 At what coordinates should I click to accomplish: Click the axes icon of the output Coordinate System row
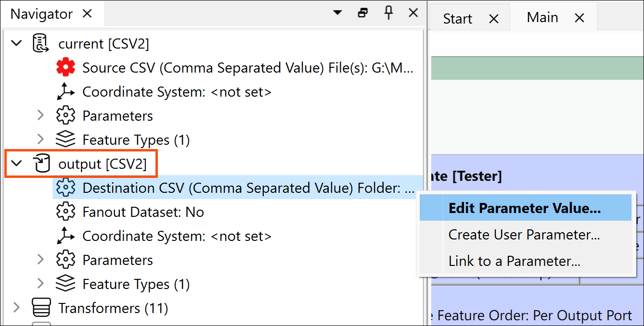[x=65, y=236]
